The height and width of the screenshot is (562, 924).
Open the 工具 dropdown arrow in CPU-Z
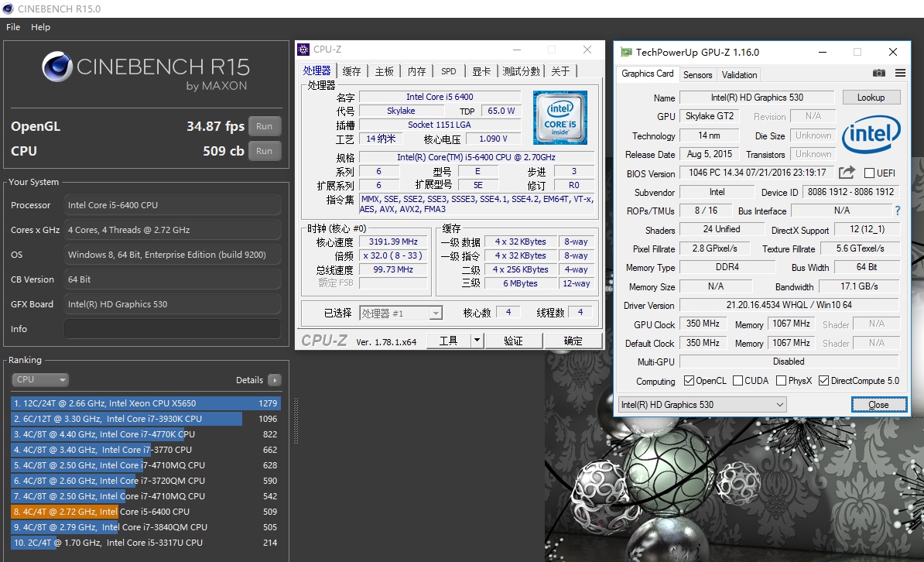tap(477, 341)
